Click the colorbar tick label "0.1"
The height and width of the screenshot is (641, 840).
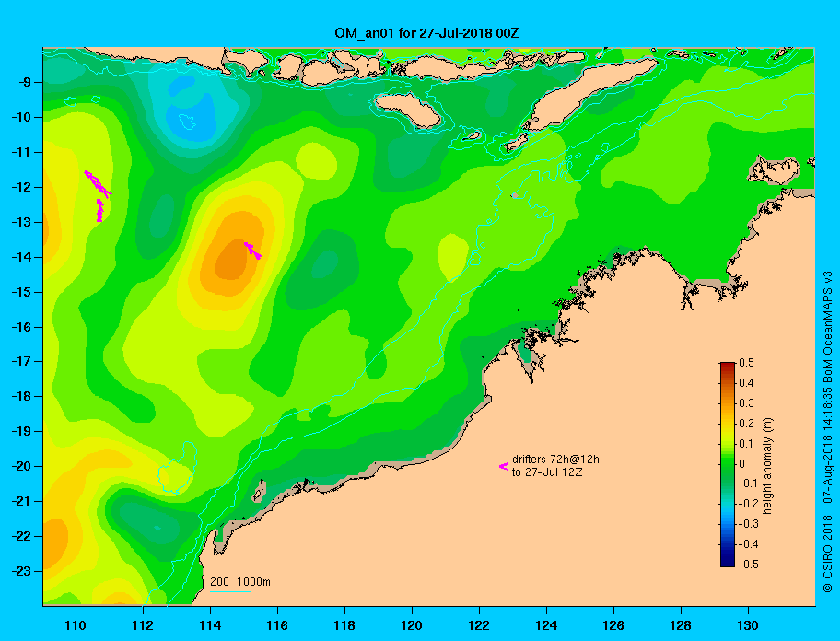[746, 444]
